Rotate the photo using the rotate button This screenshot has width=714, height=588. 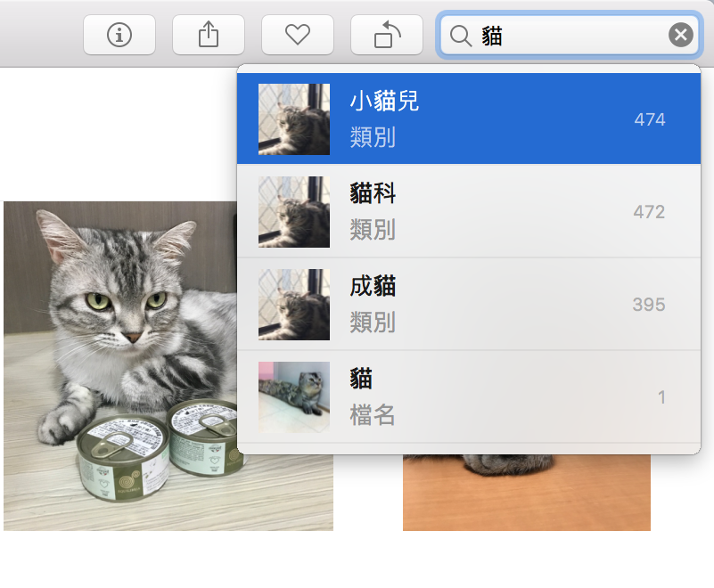(x=387, y=35)
